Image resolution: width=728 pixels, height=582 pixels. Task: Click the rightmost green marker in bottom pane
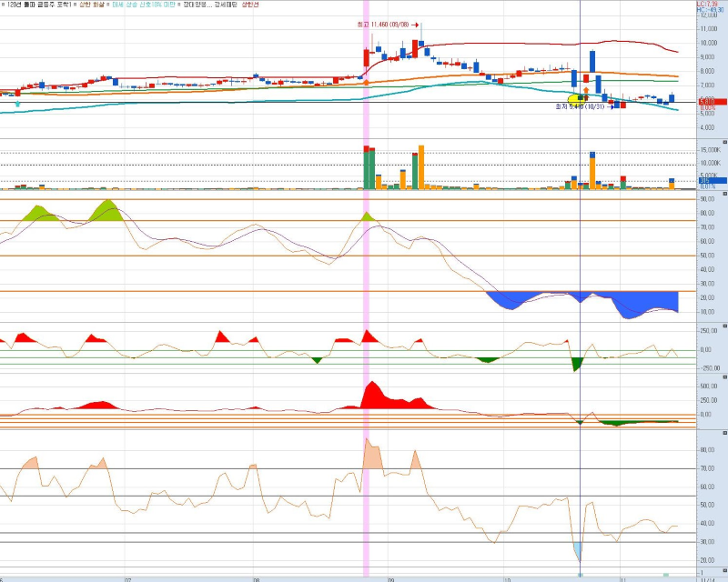(x=666, y=575)
